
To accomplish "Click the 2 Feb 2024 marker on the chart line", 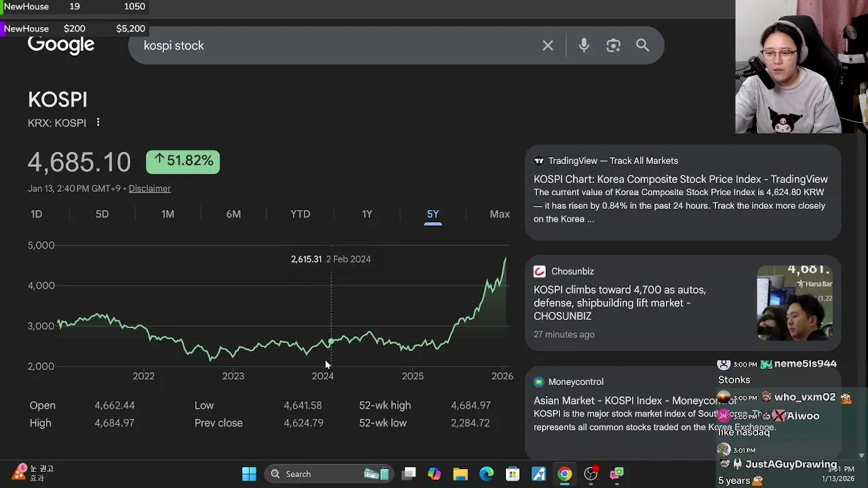I will click(331, 342).
